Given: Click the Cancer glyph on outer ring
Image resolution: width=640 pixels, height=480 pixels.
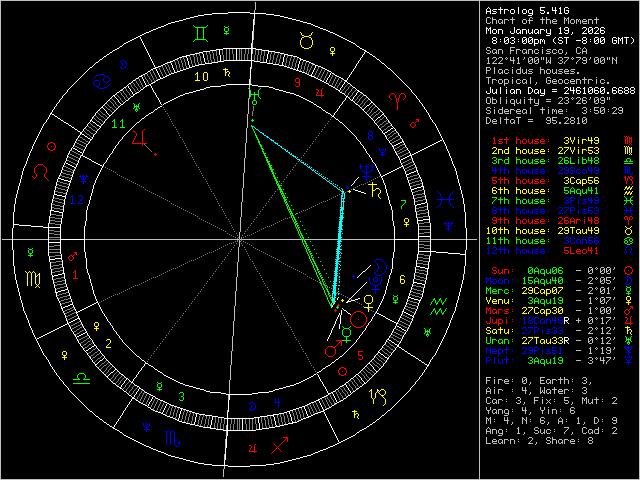Looking at the screenshot, I should coord(101,81).
